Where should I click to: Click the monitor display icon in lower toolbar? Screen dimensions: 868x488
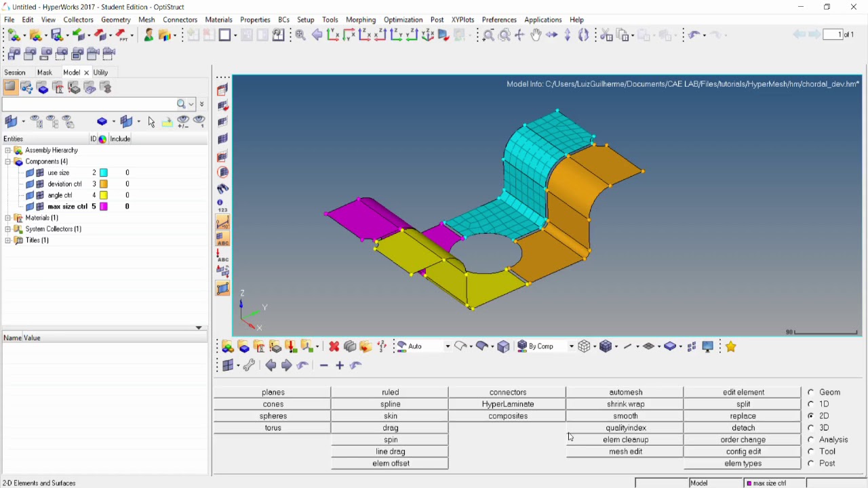pyautogui.click(x=708, y=346)
